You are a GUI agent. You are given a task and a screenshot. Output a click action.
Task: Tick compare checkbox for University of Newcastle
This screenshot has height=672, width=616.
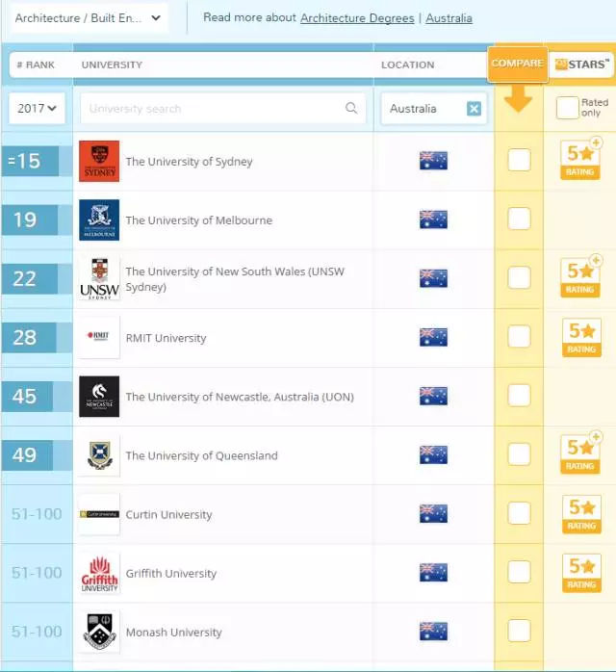tap(519, 395)
